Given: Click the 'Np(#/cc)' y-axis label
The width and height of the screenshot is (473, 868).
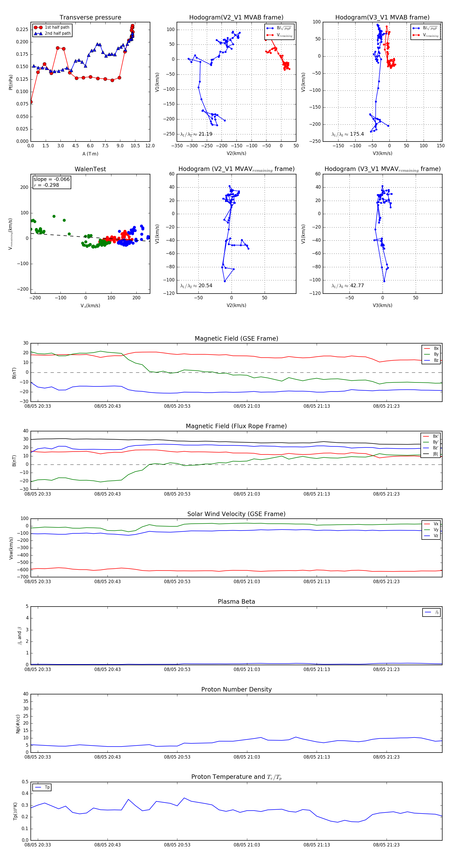Looking at the screenshot, I should [x=18, y=724].
